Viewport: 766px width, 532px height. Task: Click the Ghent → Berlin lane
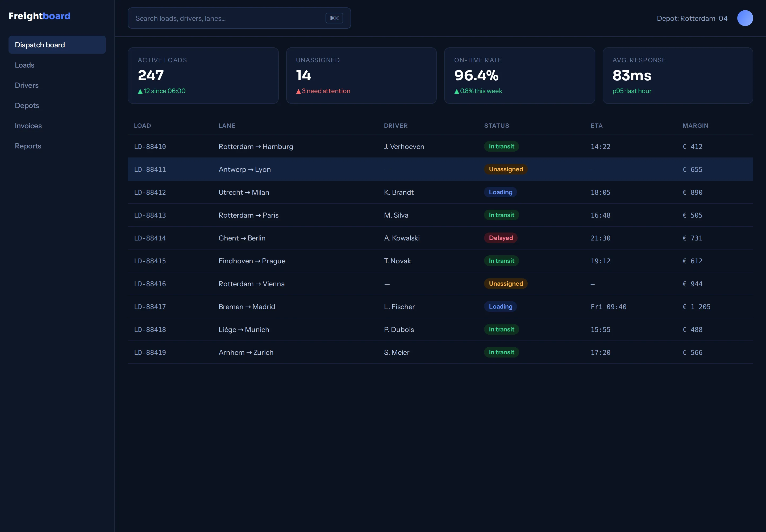click(x=242, y=238)
